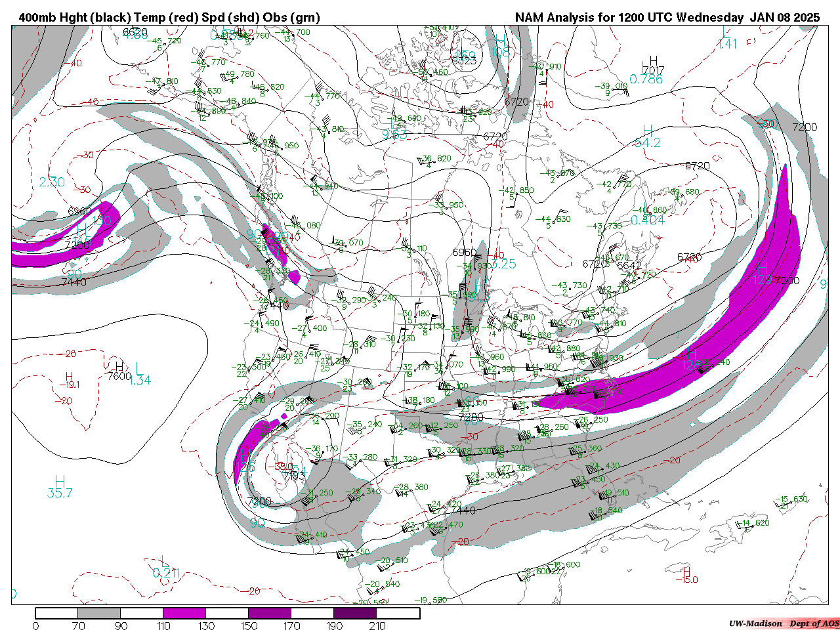
Task: Click the cyan "0.404" value label
Action: (647, 220)
